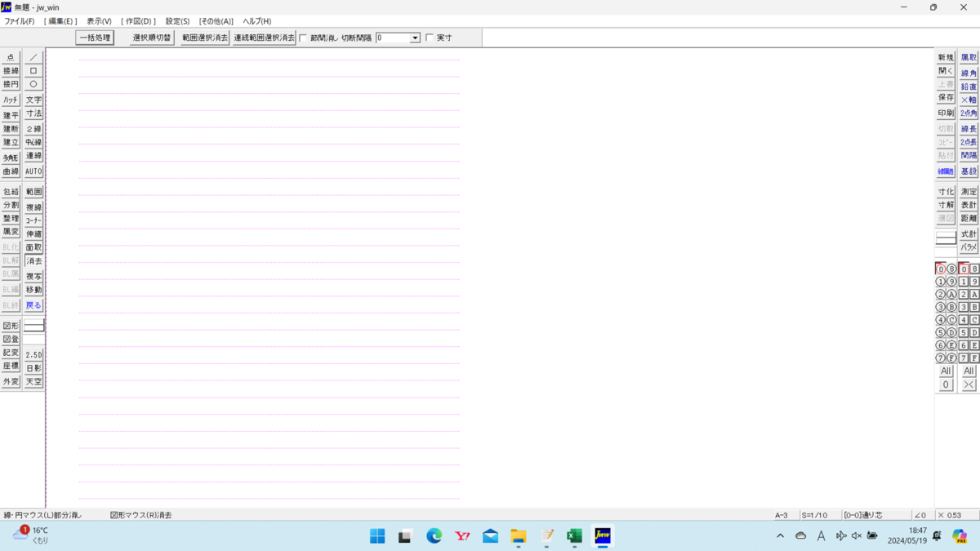980x551 pixels.
Task: Select the 移動 (move) command
Action: (33, 288)
